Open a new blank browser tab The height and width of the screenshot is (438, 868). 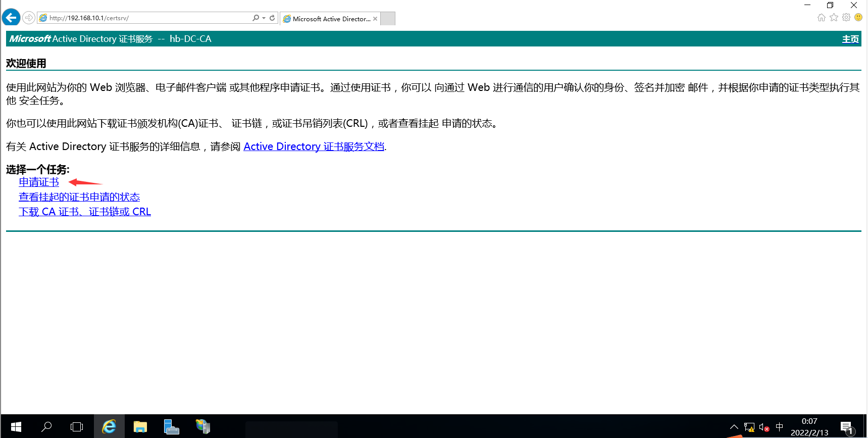click(x=387, y=19)
